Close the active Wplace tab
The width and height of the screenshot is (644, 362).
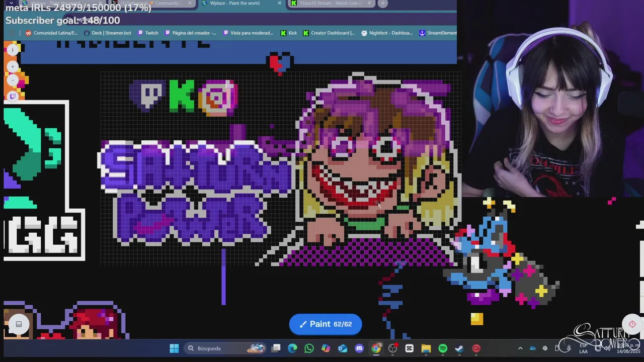tap(279, 3)
